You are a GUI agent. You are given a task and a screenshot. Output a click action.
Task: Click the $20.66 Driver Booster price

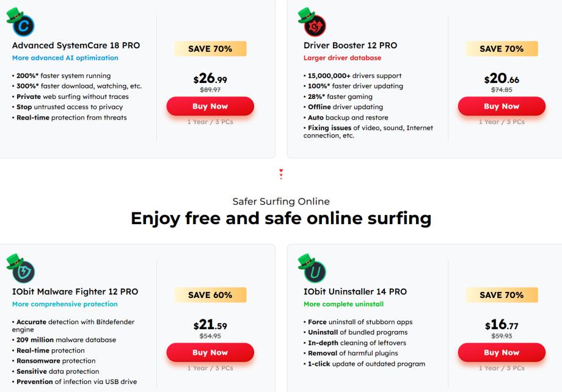click(x=502, y=79)
